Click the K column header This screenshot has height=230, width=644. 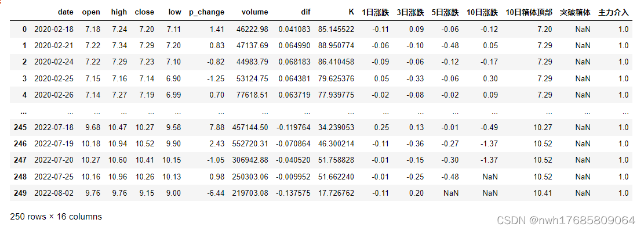(351, 12)
